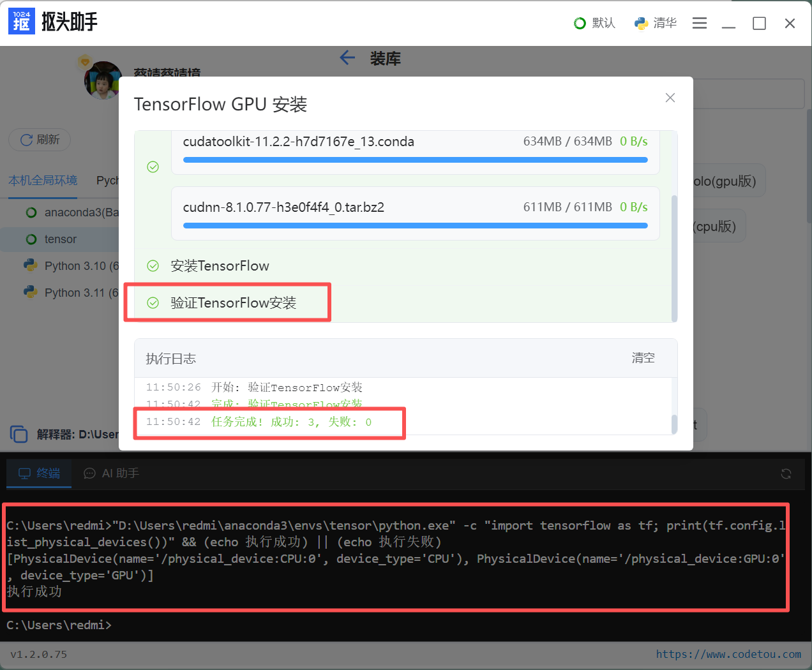Click the 执行成功 terminal output line

[34, 592]
